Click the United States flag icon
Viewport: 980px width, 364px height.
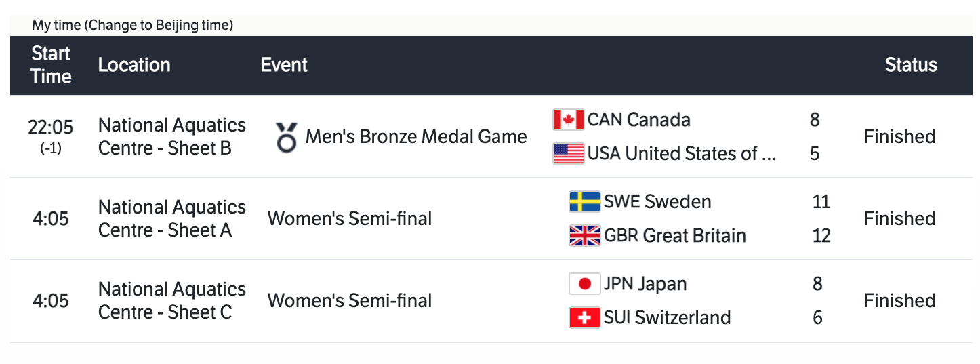click(568, 154)
